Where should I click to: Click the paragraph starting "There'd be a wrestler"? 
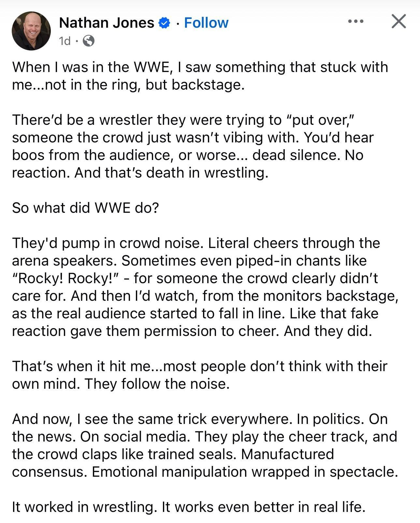coord(193,146)
